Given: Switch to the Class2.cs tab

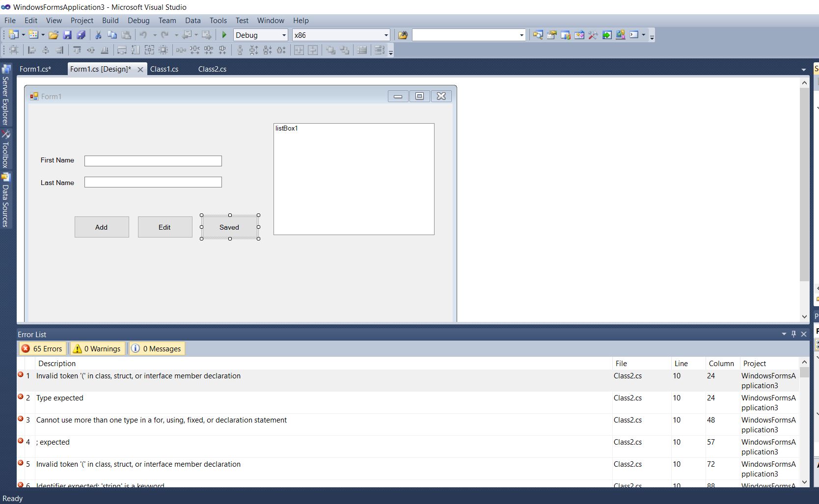Looking at the screenshot, I should tap(213, 69).
